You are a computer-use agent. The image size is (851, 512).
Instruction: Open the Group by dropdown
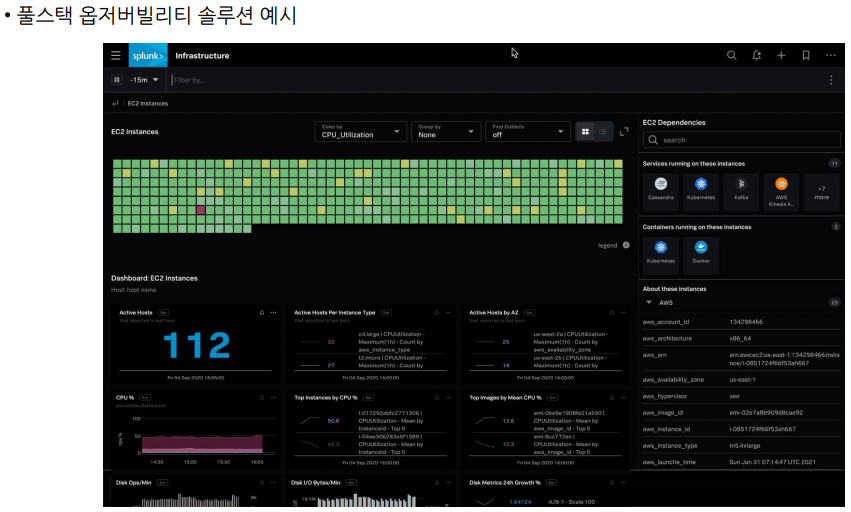click(x=446, y=131)
